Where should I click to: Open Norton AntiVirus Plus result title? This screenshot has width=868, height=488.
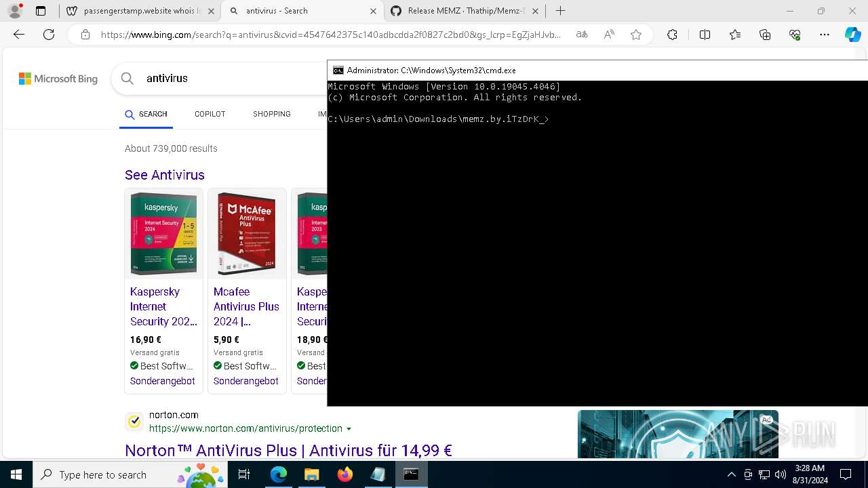[288, 450]
